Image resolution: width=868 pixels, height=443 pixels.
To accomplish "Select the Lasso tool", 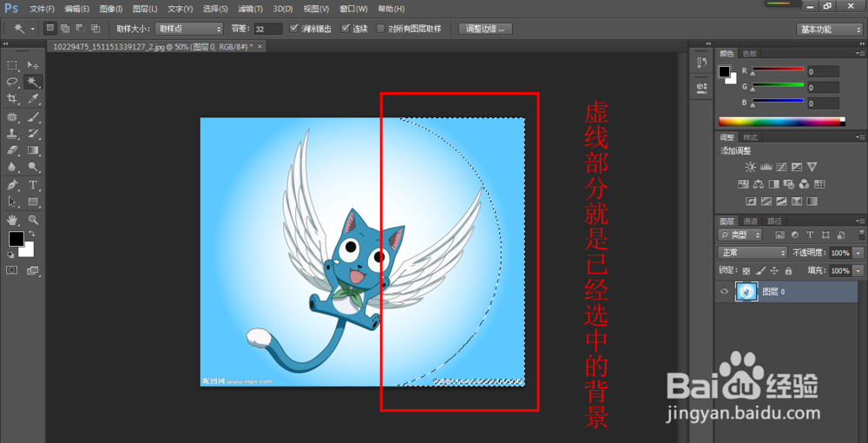I will point(12,82).
